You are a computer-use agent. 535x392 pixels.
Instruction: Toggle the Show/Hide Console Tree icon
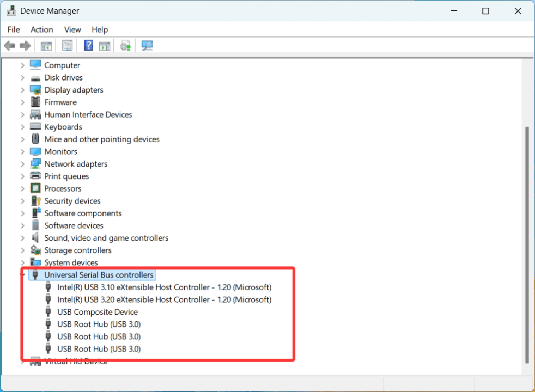pyautogui.click(x=46, y=45)
